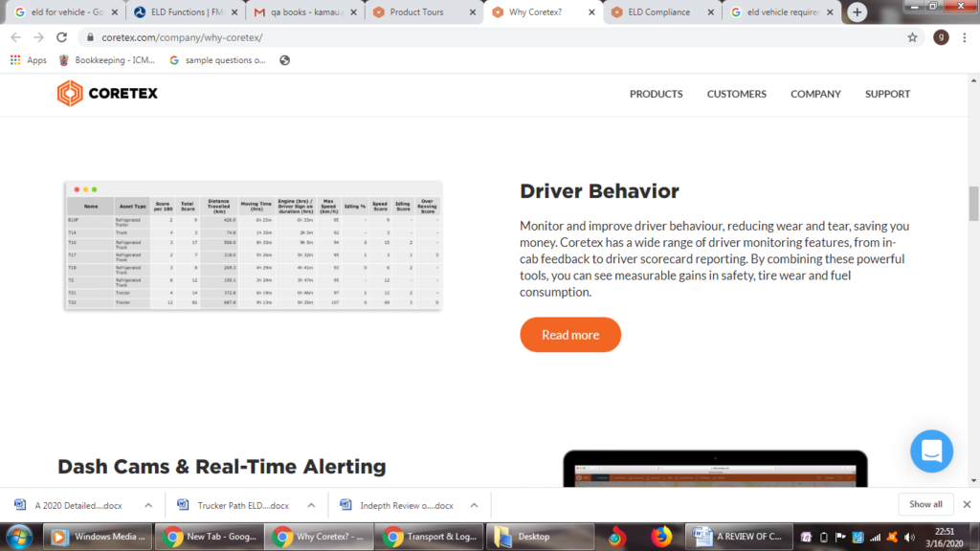This screenshot has width=980, height=551.
Task: Click the scrollbar down arrow
Action: click(x=973, y=481)
